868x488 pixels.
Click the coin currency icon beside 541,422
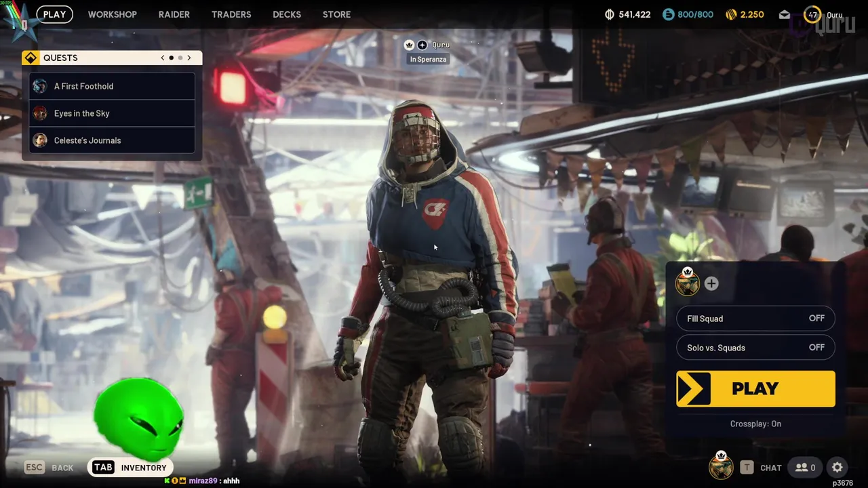(x=610, y=14)
